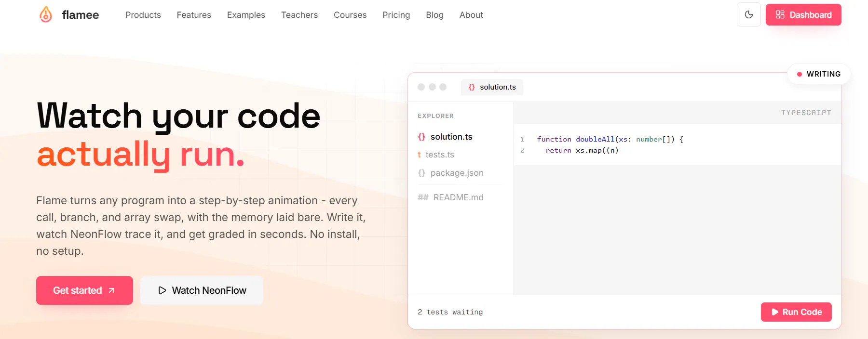This screenshot has height=339, width=868.
Task: Open the Products menu item
Action: point(143,15)
